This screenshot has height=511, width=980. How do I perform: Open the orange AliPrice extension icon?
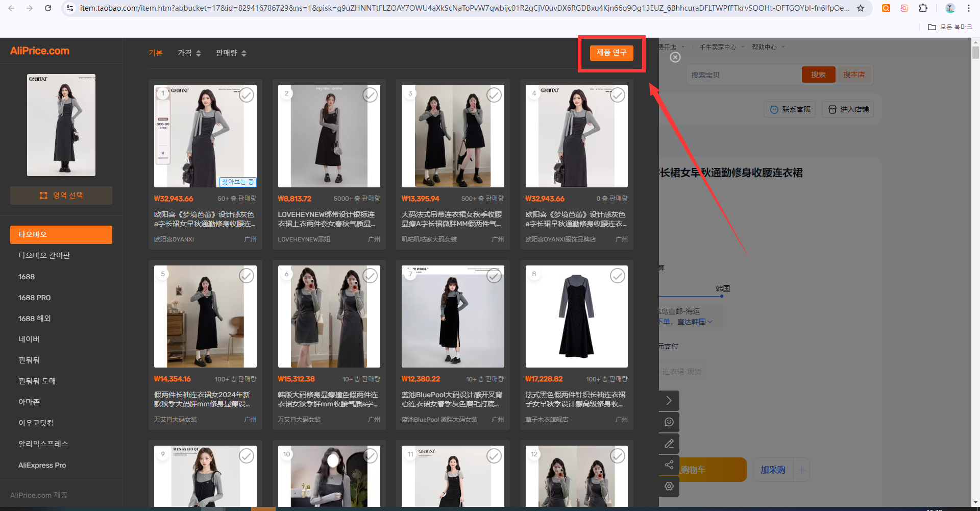[x=886, y=8]
